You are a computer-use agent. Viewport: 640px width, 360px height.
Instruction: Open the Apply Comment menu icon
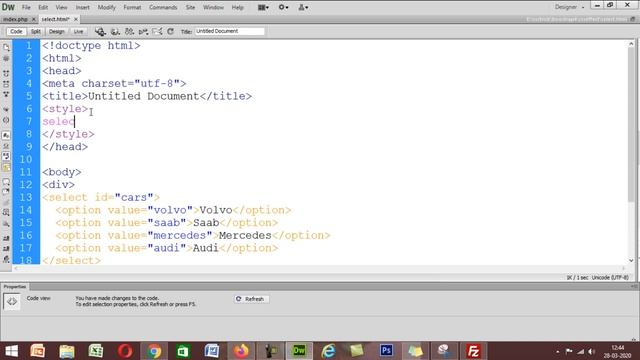[6, 182]
